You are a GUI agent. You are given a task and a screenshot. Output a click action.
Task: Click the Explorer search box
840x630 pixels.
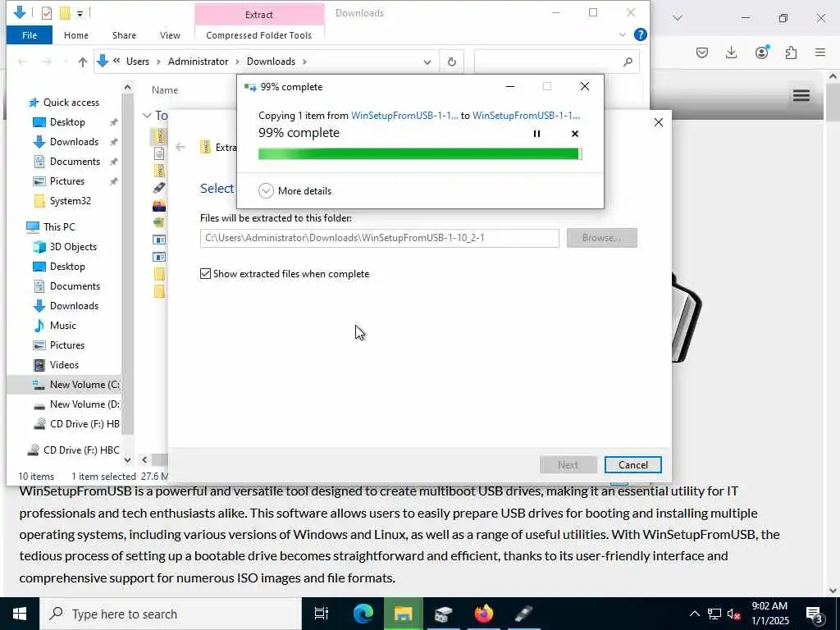556,62
